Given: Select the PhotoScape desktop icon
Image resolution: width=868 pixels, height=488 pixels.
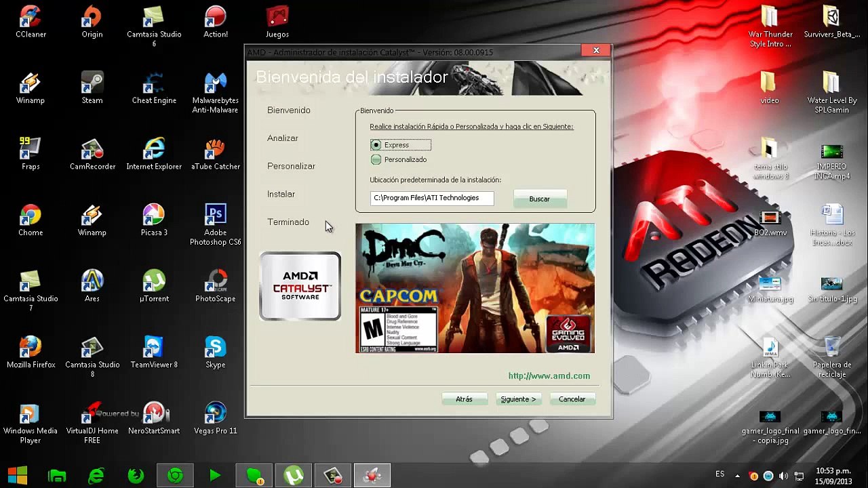Looking at the screenshot, I should (x=216, y=286).
